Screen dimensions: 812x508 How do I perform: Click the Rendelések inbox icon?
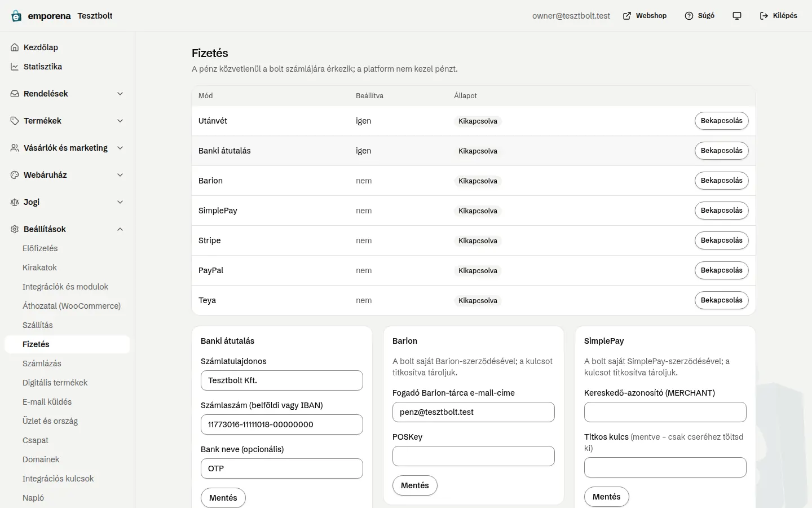[x=15, y=94]
